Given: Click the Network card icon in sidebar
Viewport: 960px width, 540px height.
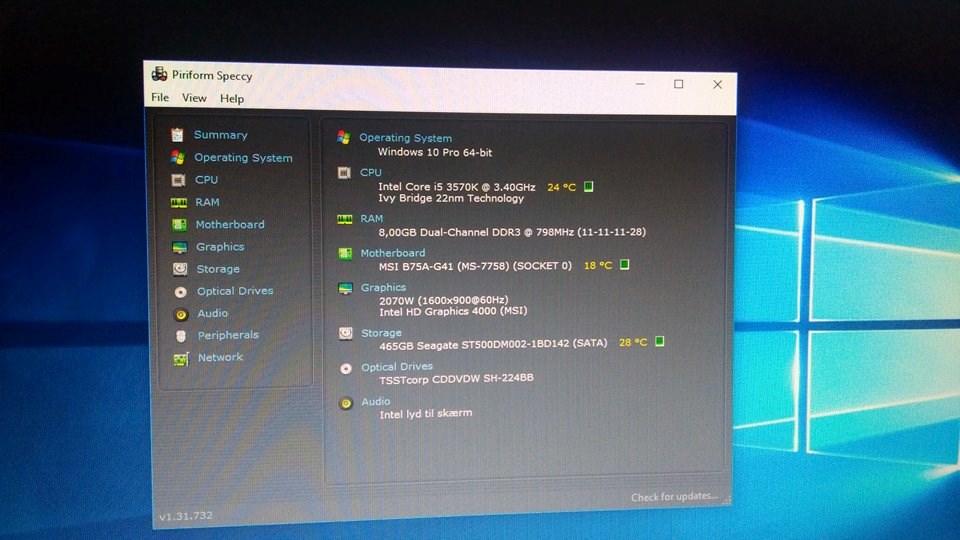Looking at the screenshot, I should [x=181, y=359].
